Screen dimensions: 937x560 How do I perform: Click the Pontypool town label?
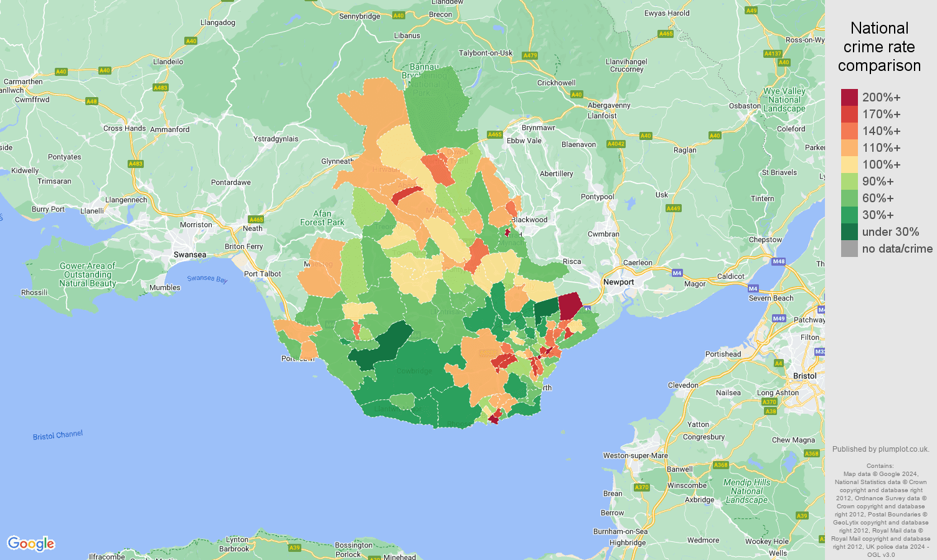(x=597, y=197)
